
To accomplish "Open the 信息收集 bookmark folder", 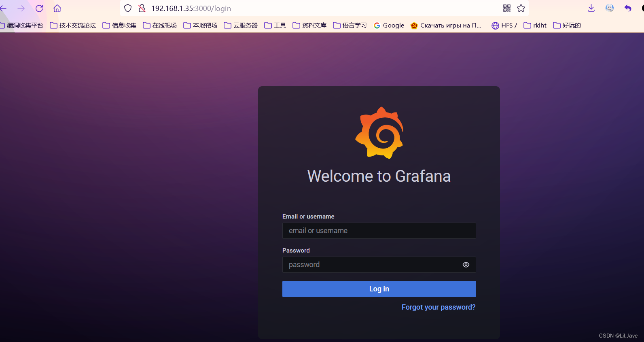I will pyautogui.click(x=119, y=25).
